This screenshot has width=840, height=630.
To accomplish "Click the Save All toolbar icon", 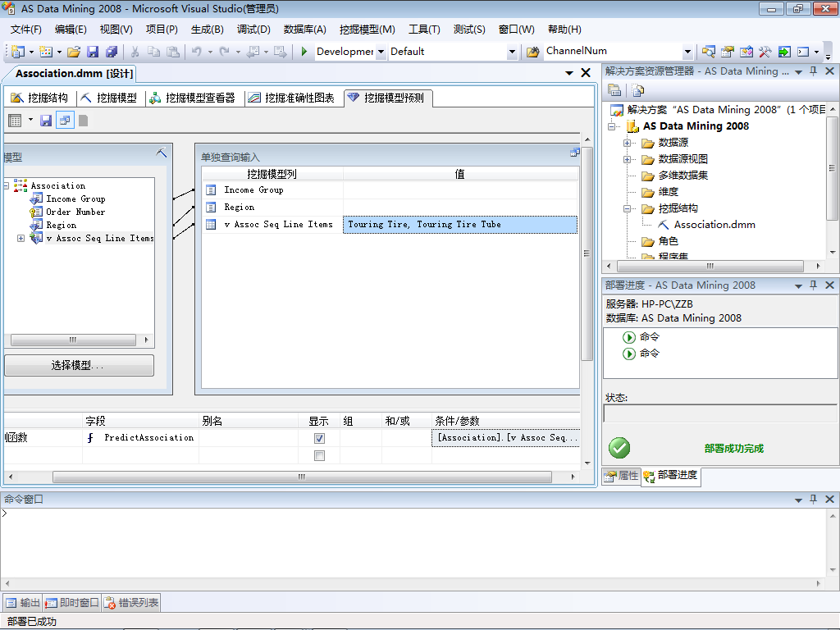I will click(x=112, y=52).
